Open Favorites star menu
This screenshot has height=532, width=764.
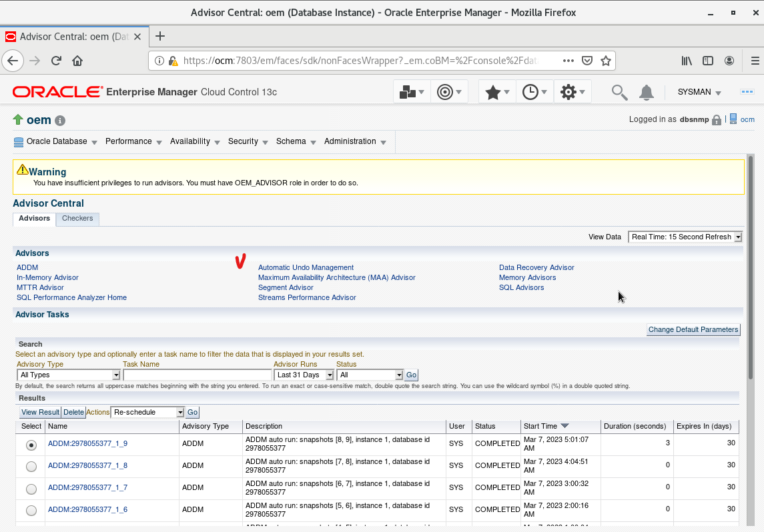497,92
